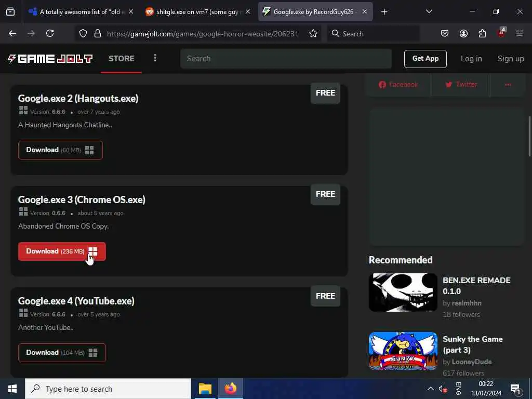Click the Google.exe 3 (Chrome OS.exe) title
The width and height of the screenshot is (532, 399).
(x=82, y=199)
